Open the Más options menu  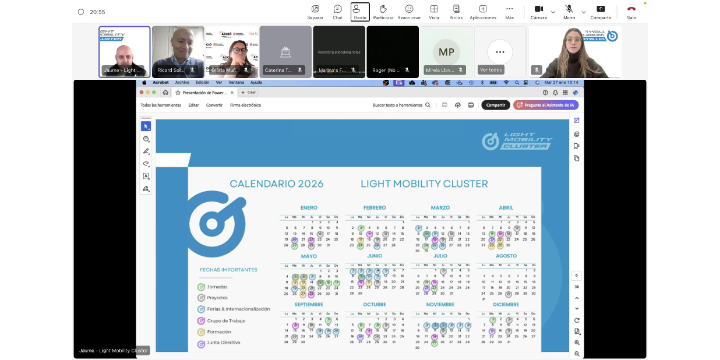click(x=509, y=12)
